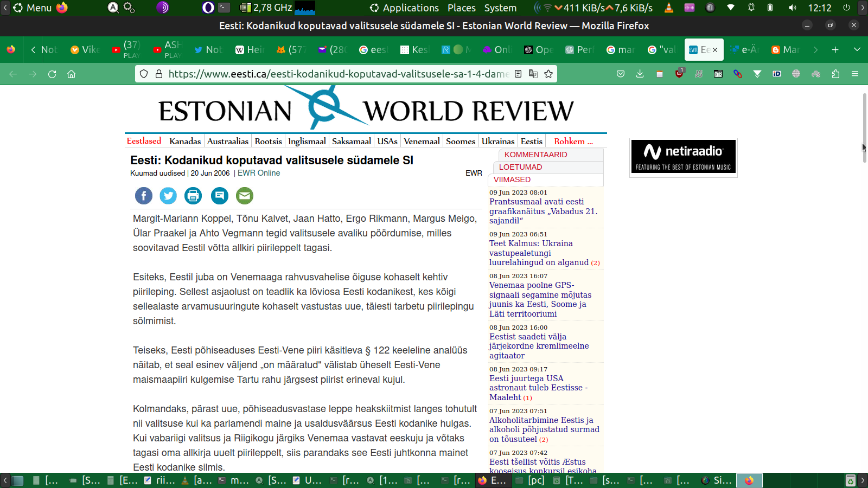868x488 pixels.
Task: Bookmark this page with the star
Action: [548, 74]
